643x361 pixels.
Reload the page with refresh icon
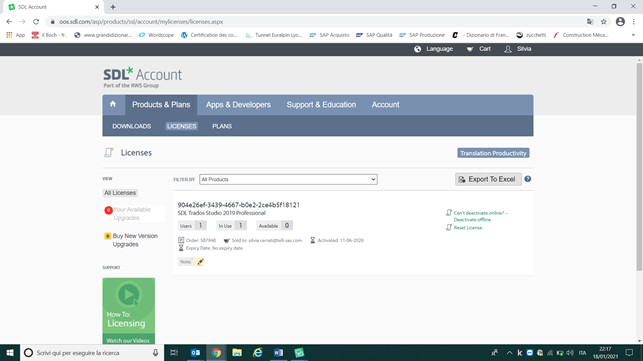pos(36,22)
